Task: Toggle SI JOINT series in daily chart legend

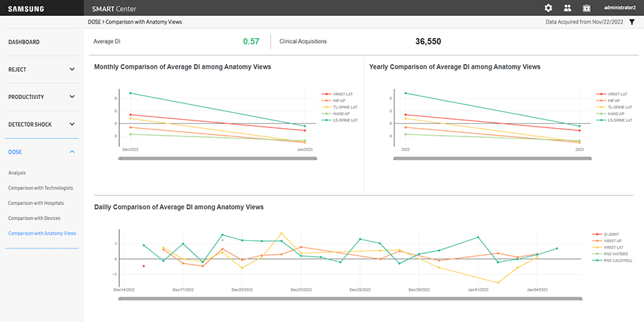Action: (611, 235)
